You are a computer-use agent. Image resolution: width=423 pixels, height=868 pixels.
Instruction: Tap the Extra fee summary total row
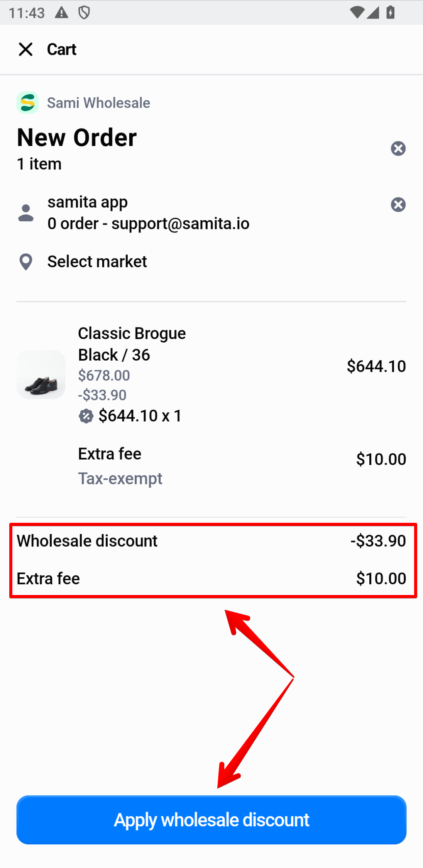[211, 578]
